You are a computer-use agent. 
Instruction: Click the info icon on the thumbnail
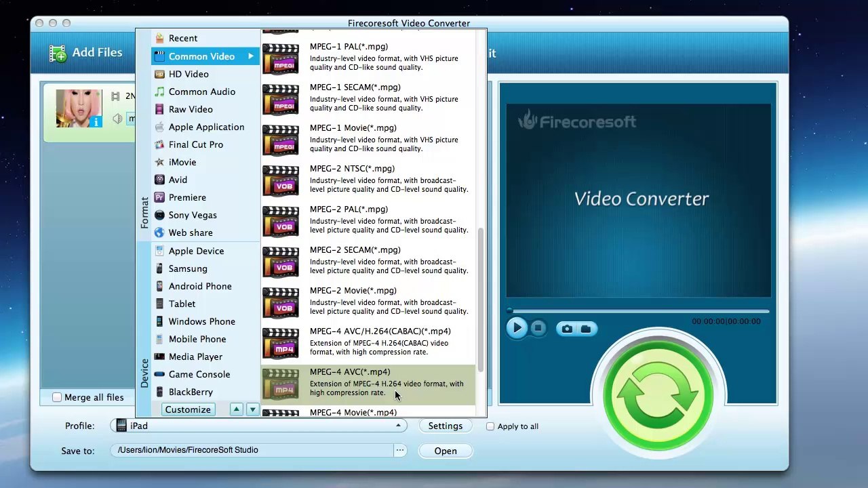point(95,121)
